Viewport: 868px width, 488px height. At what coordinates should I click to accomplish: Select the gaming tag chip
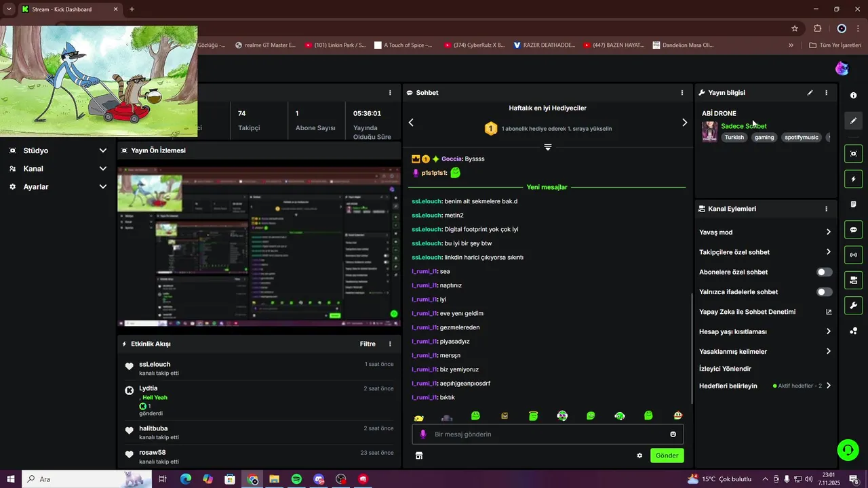pyautogui.click(x=764, y=138)
